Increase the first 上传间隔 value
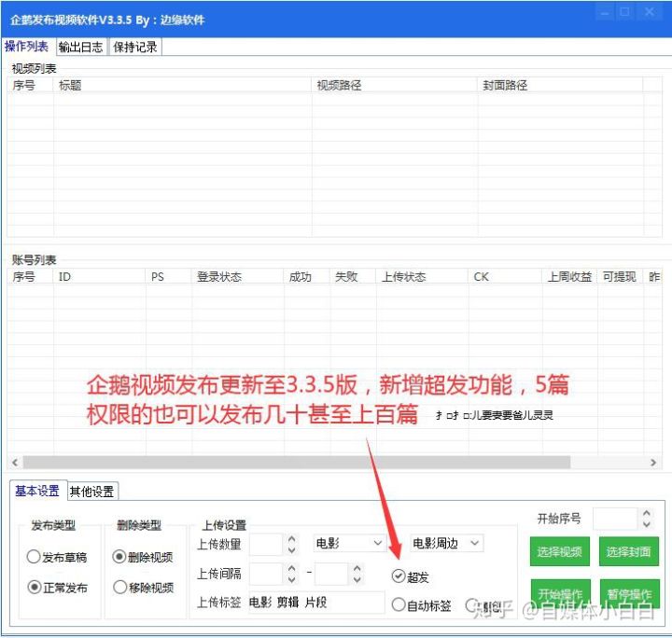Viewport: 672px width, 638px height. point(291,569)
